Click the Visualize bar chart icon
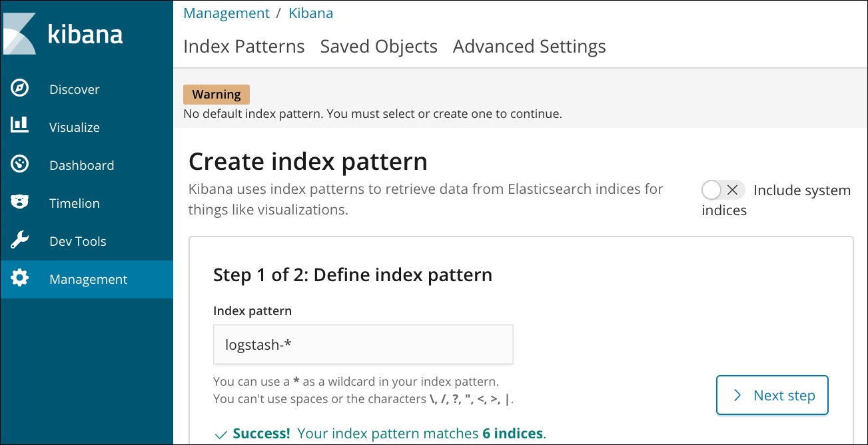Screen dimensions: 868x445 click(x=20, y=127)
